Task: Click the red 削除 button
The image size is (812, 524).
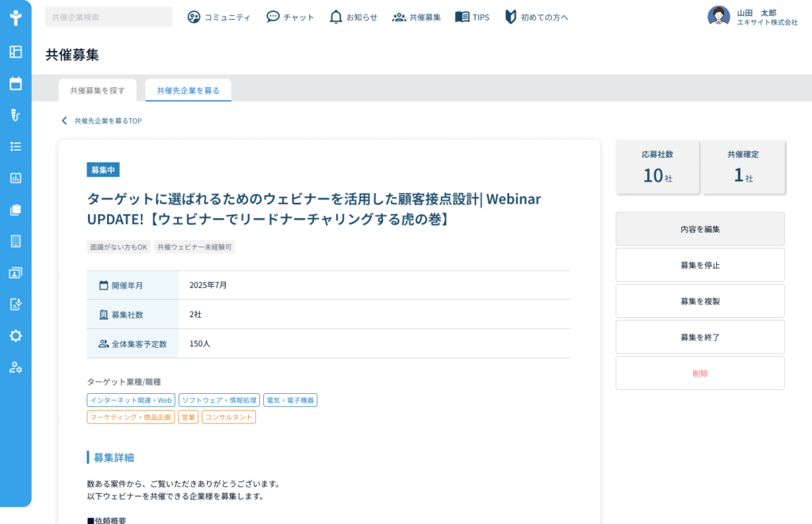Action: tap(700, 373)
